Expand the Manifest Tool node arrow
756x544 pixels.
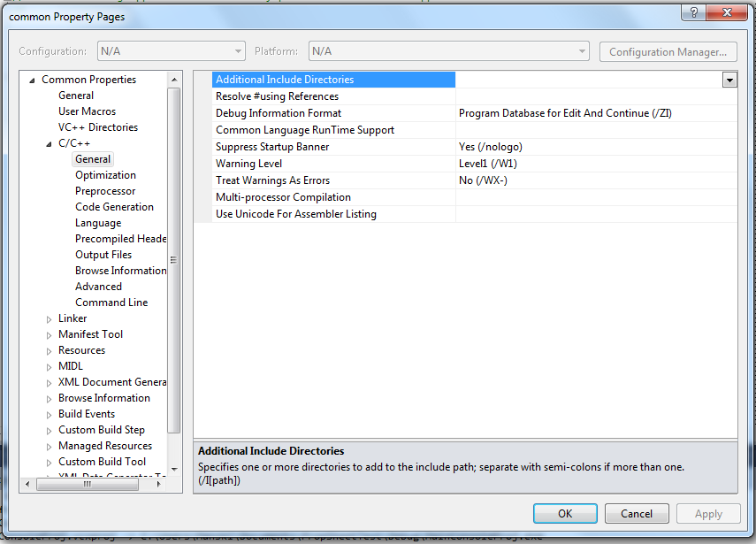pyautogui.click(x=50, y=334)
